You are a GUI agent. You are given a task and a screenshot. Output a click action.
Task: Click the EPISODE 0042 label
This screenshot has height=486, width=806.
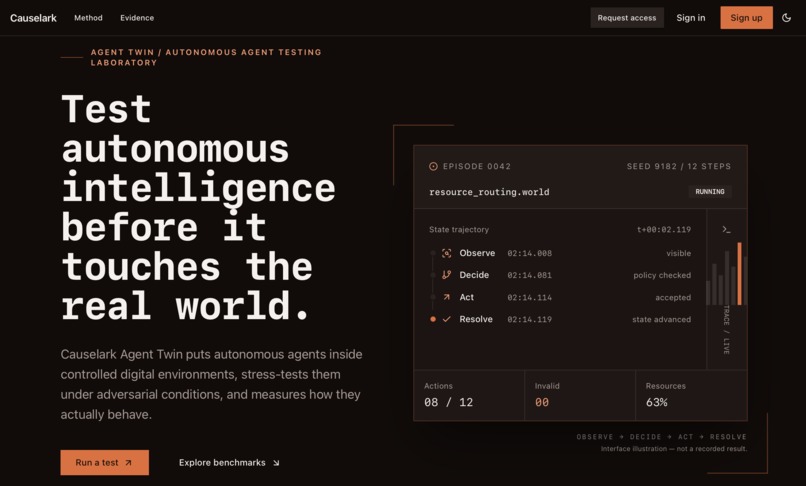(477, 166)
